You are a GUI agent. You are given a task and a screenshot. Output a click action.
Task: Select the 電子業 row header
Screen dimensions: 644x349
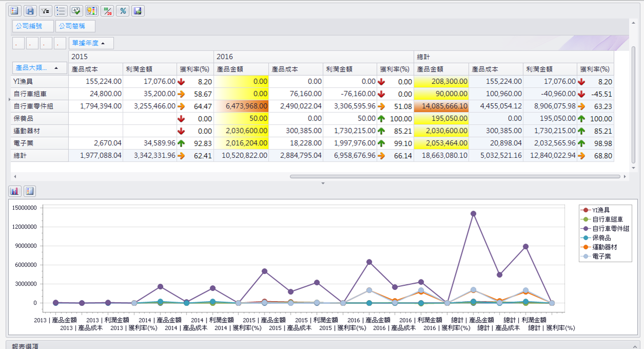pos(40,143)
